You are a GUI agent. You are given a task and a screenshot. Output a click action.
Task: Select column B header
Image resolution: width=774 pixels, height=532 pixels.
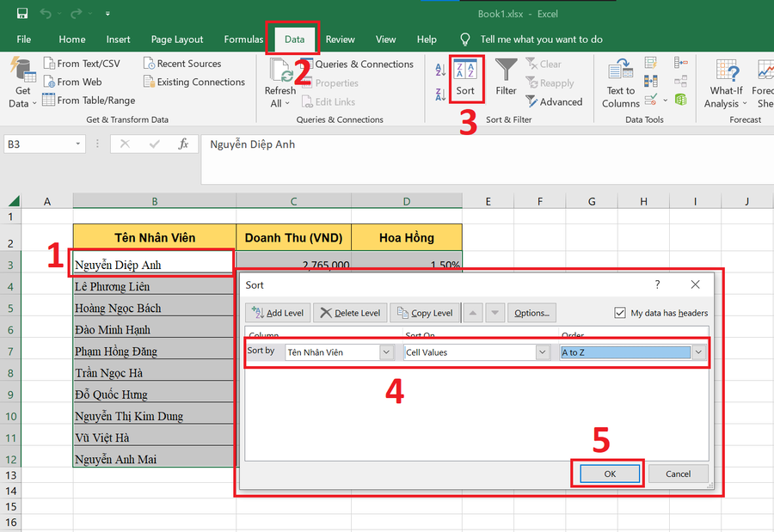coord(155,201)
